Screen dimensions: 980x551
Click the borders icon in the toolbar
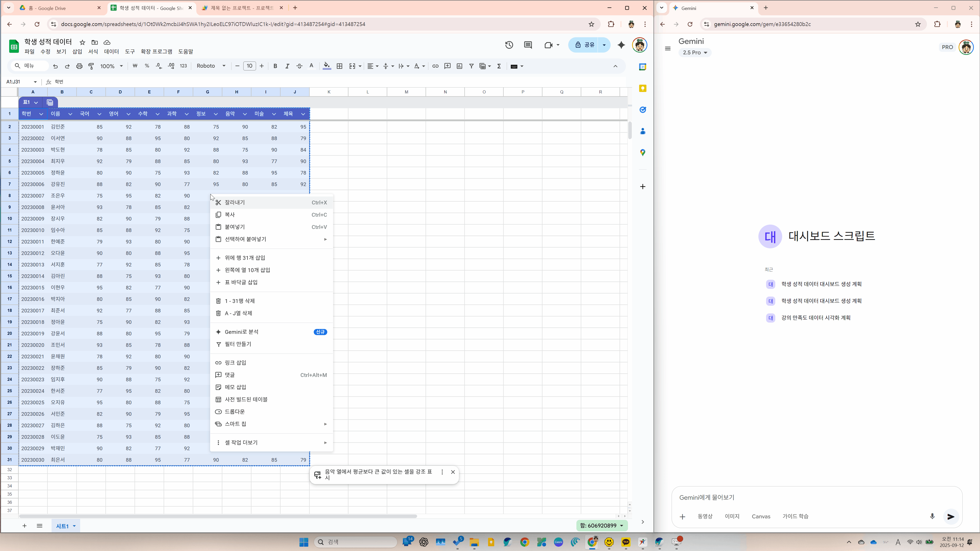click(339, 66)
